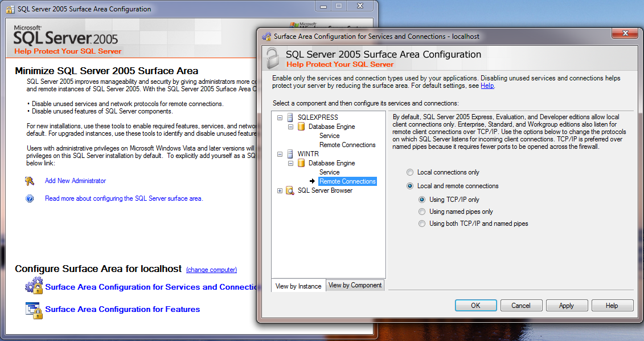
Task: Switch to View by Component tab
Action: click(x=355, y=285)
